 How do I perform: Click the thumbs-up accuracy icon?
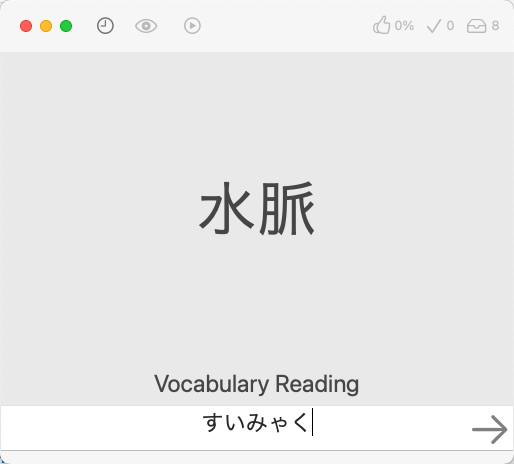pos(381,25)
